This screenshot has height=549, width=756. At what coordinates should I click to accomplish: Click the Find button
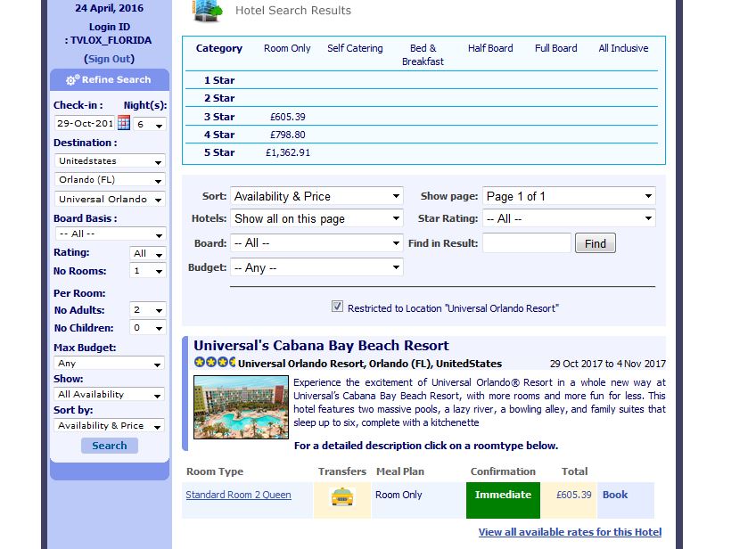point(595,243)
